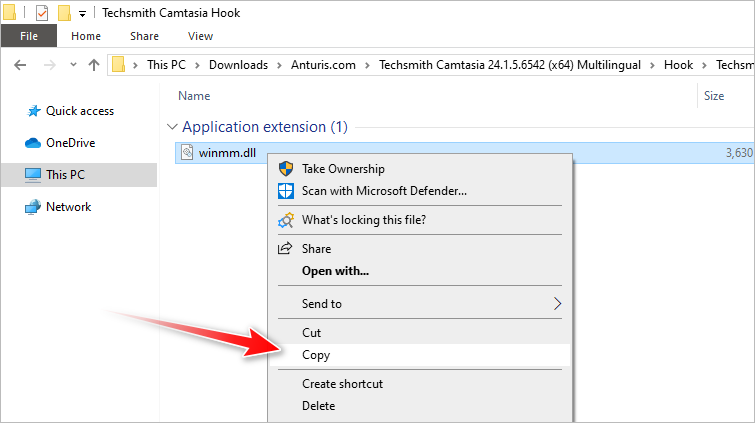The image size is (755, 423).
Task: Open the Quick Access Toolbar customize dropdown
Action: click(82, 13)
